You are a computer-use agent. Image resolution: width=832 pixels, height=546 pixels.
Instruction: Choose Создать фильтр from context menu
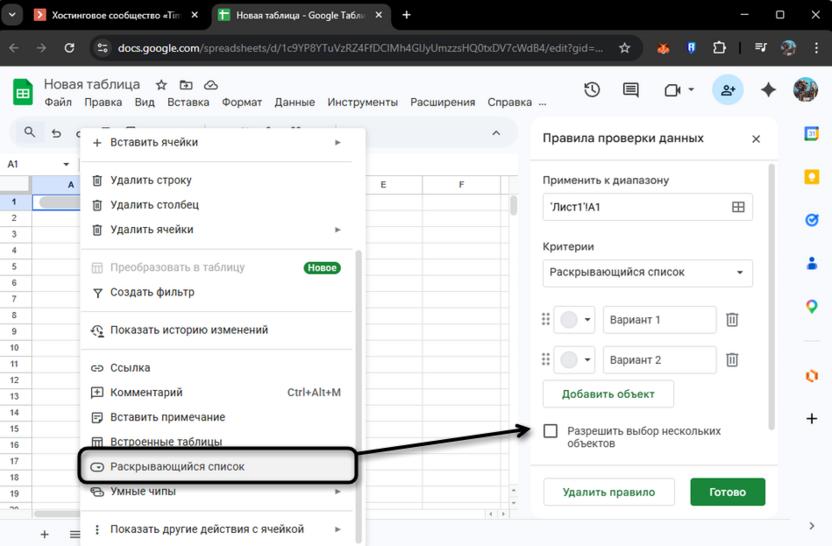click(216, 292)
